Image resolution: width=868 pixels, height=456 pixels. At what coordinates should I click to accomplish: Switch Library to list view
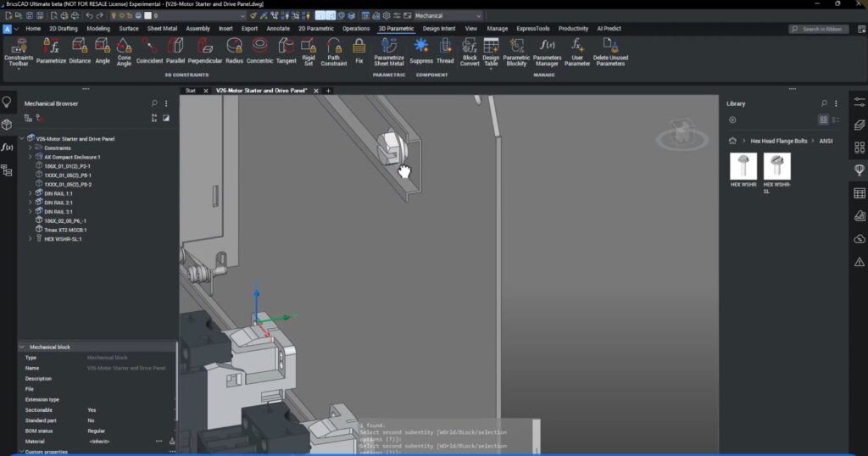pos(836,120)
